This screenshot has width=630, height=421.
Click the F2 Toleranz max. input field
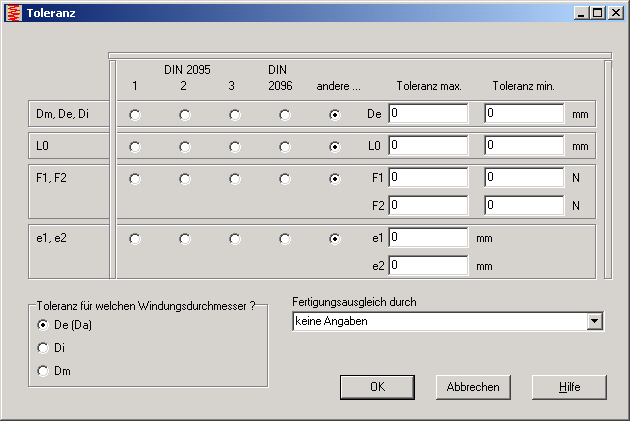pyautogui.click(x=428, y=205)
